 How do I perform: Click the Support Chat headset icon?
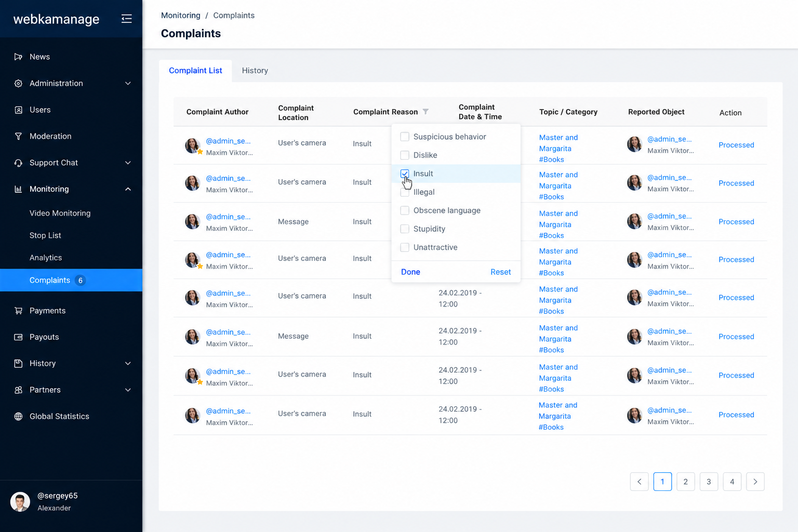[x=18, y=163]
